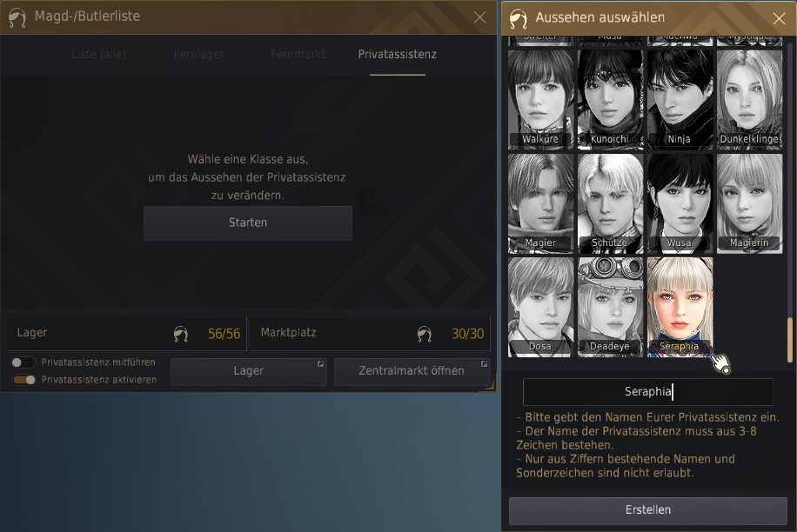Click the appearance list scrollbar handle
The width and height of the screenshot is (797, 532).
(x=790, y=340)
